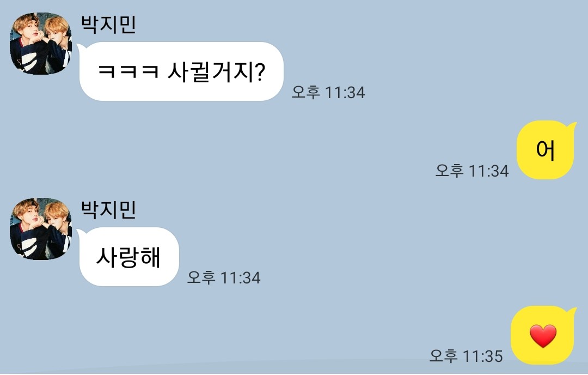588x375 pixels.
Task: Open the profile picture beside 사랑해 message
Action: click(x=40, y=228)
